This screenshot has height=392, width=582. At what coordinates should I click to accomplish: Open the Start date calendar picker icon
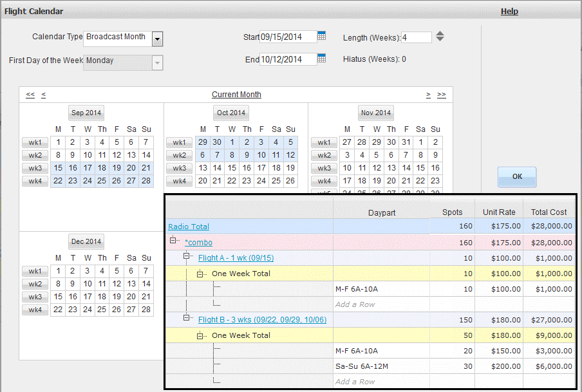[322, 36]
